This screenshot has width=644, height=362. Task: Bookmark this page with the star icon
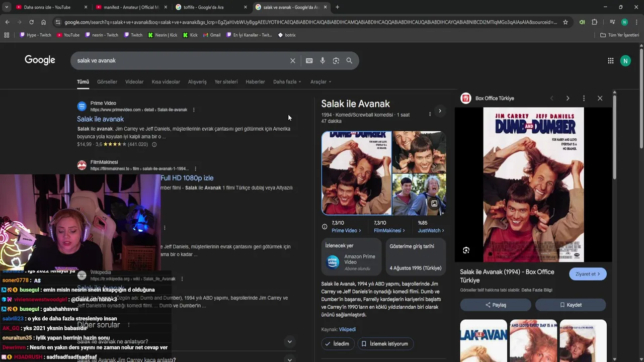[566, 22]
